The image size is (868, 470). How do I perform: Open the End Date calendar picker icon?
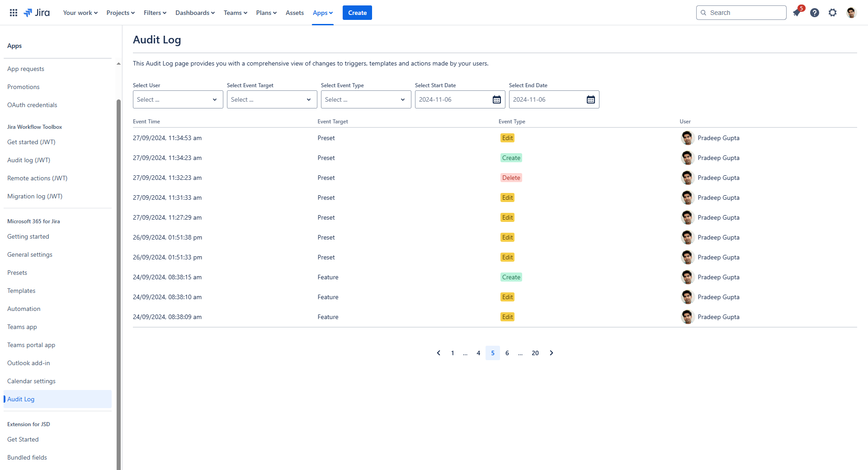(590, 99)
